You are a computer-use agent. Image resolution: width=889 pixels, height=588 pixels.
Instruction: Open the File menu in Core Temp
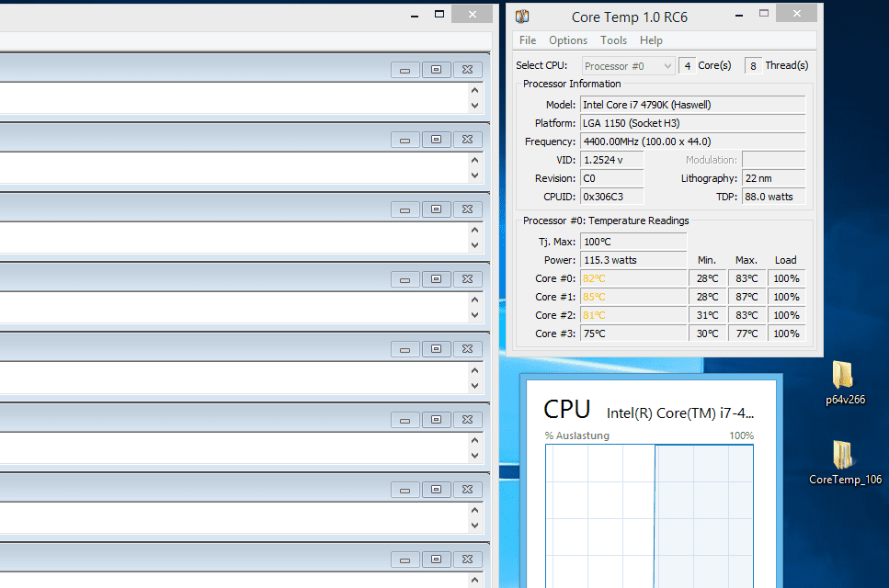pyautogui.click(x=528, y=40)
